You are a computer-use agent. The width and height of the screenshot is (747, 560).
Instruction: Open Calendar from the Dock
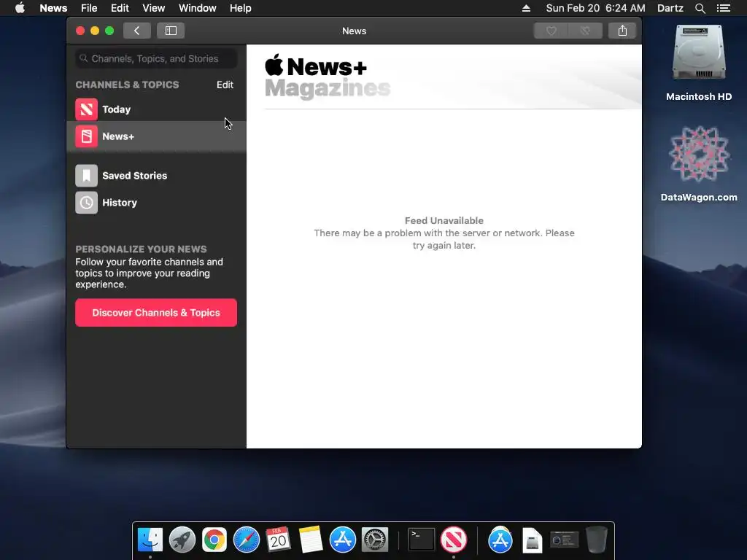[278, 540]
